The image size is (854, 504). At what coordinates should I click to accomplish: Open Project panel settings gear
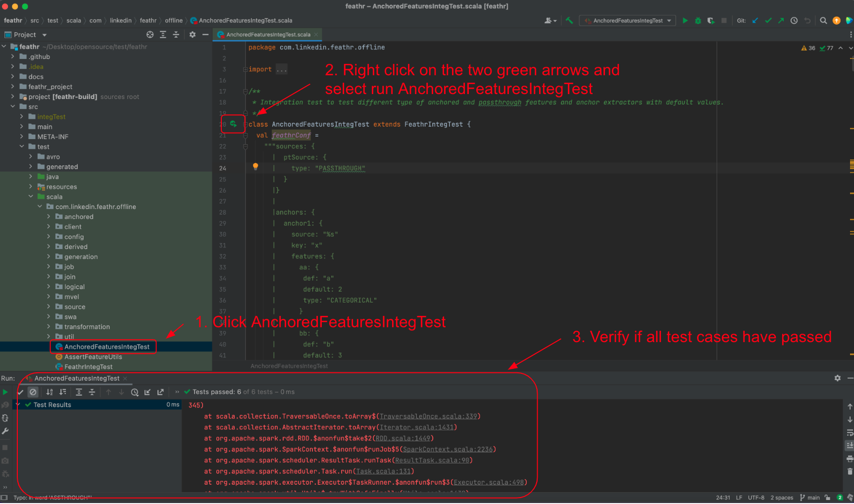coord(193,35)
